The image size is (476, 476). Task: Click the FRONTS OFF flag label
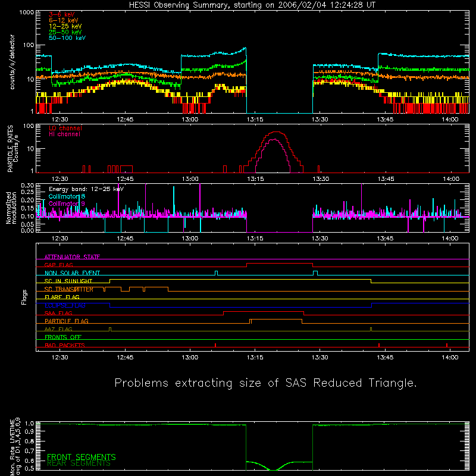pos(63,337)
